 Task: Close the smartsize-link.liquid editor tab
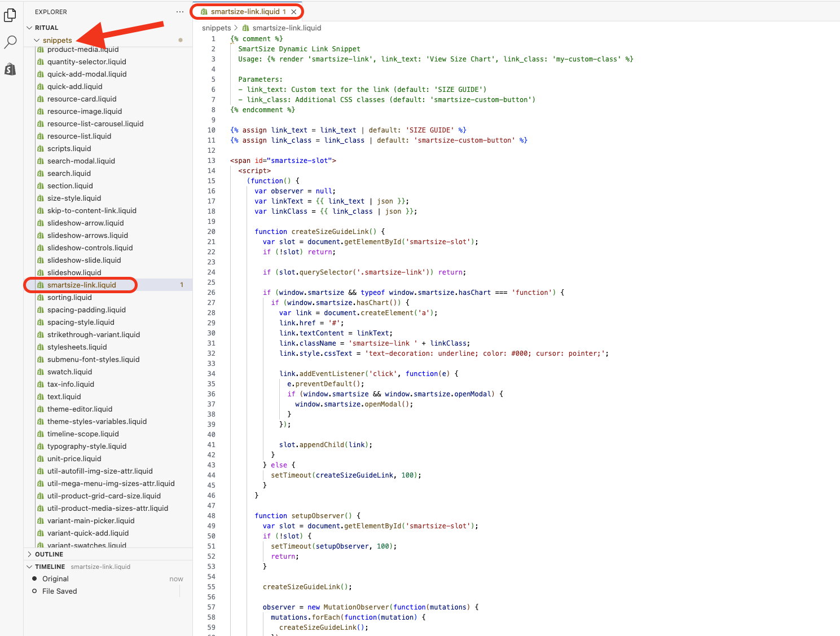point(293,12)
